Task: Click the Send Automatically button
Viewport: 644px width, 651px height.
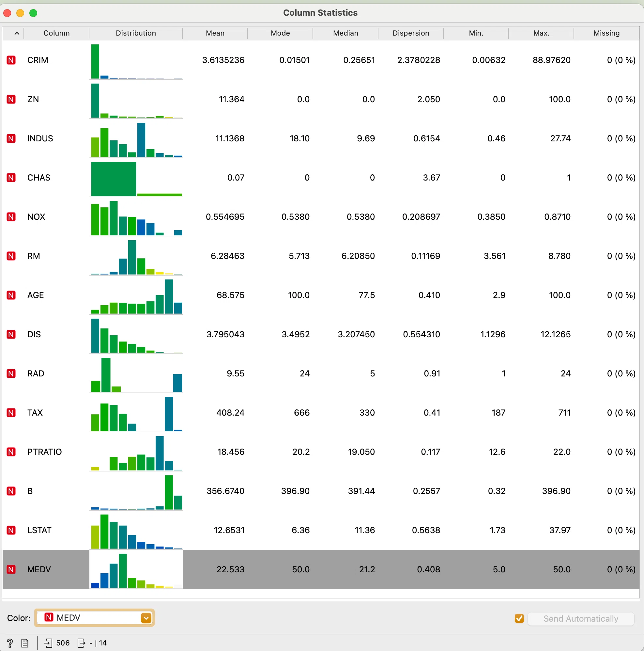Action: click(x=581, y=619)
